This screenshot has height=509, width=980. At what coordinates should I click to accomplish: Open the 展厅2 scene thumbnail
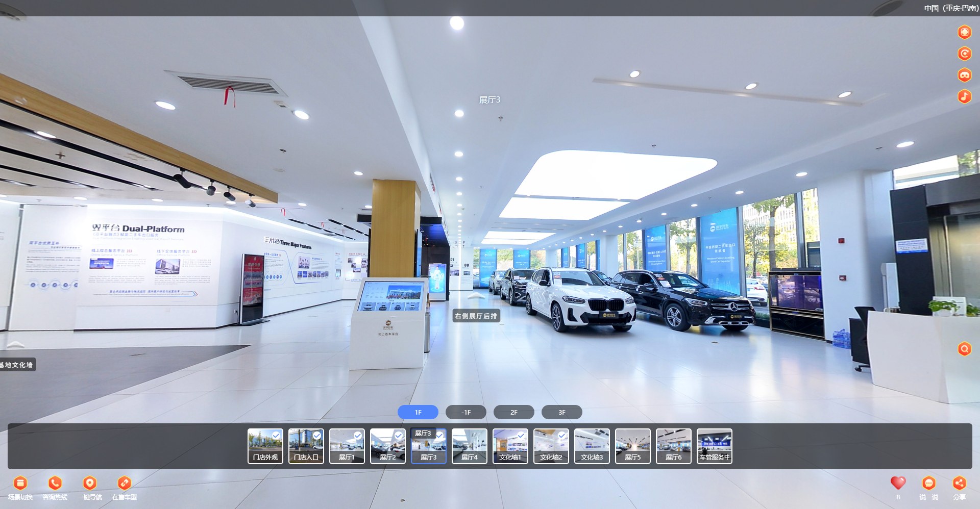coord(388,446)
